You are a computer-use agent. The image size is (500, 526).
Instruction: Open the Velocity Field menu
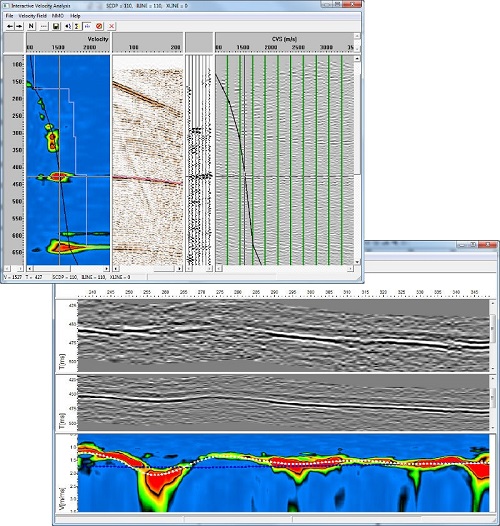(33, 16)
